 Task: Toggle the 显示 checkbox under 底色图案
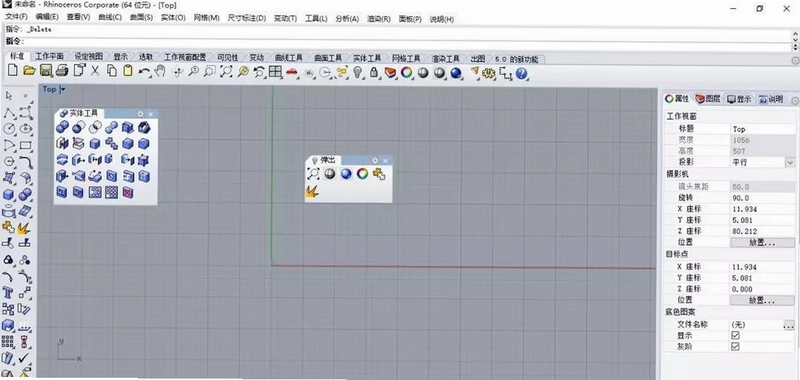[x=735, y=335]
